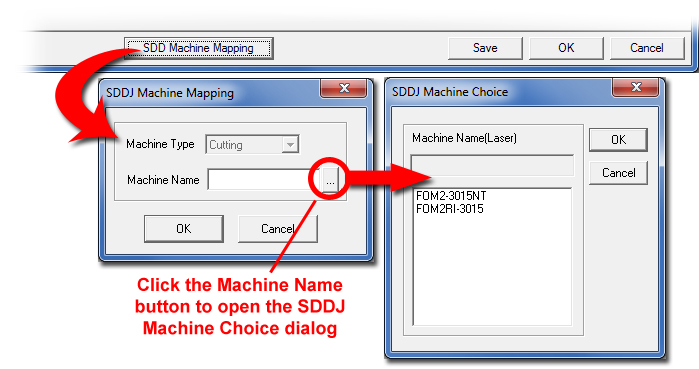Click Cancel in SDDJ Machine Mapping dialog

click(278, 229)
